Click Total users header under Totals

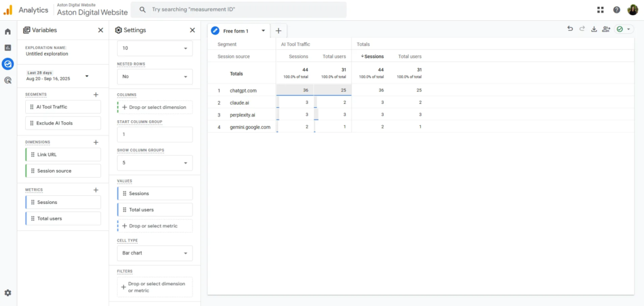coord(409,56)
